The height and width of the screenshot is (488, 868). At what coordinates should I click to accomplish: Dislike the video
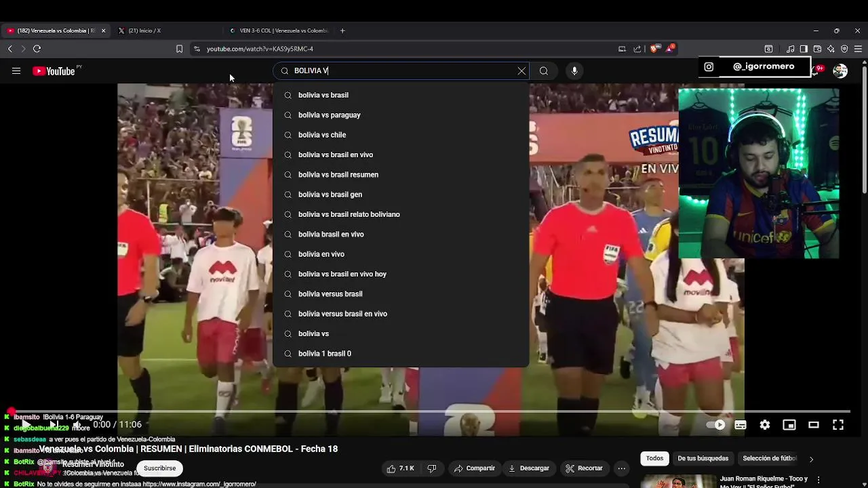pos(431,468)
